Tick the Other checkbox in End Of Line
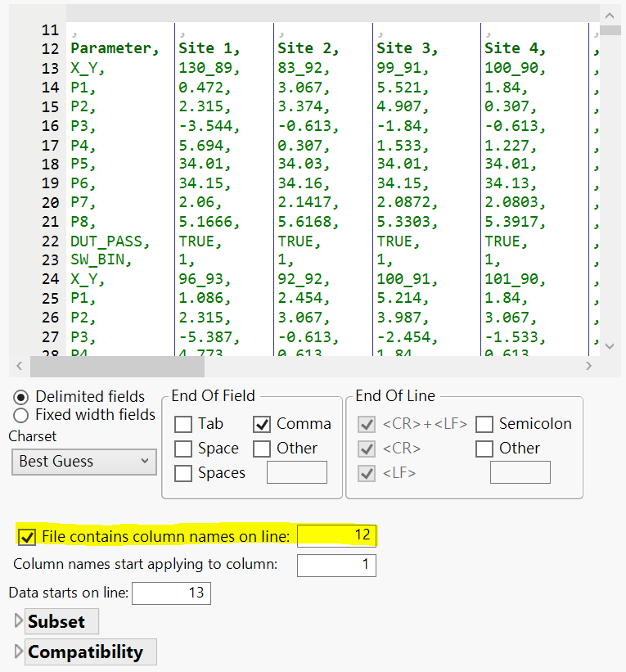 (484, 449)
